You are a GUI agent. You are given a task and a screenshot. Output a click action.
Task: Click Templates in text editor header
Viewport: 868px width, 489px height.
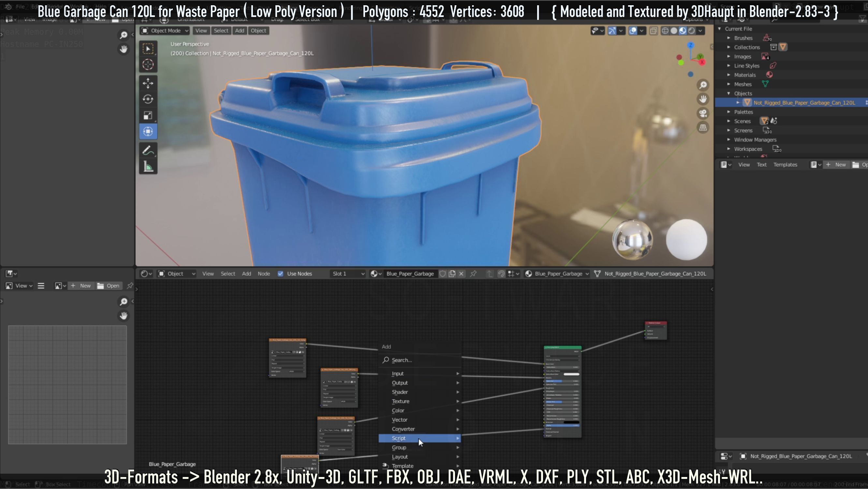pyautogui.click(x=785, y=165)
